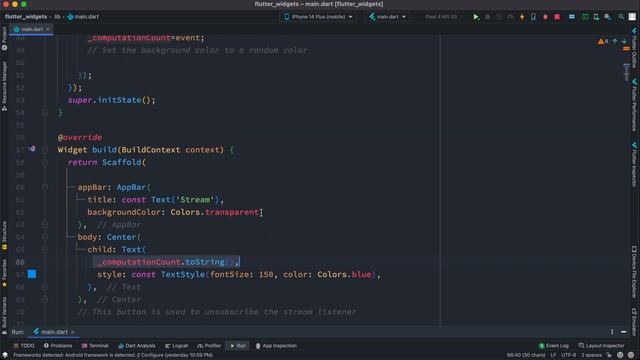Screen dimensions: 640x360
Task: Collapse the build method fold marker
Action: pyautogui.click(x=45, y=150)
